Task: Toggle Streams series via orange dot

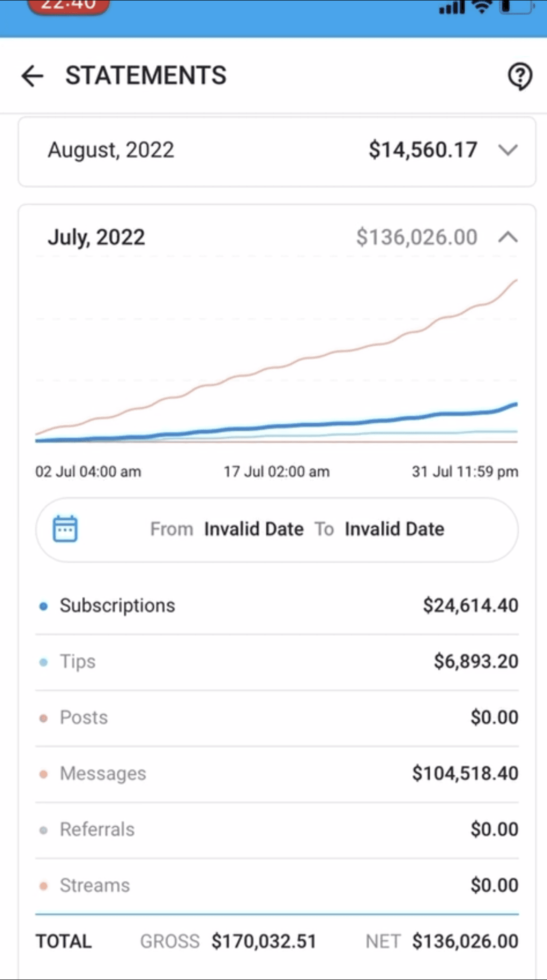Action: coord(43,886)
